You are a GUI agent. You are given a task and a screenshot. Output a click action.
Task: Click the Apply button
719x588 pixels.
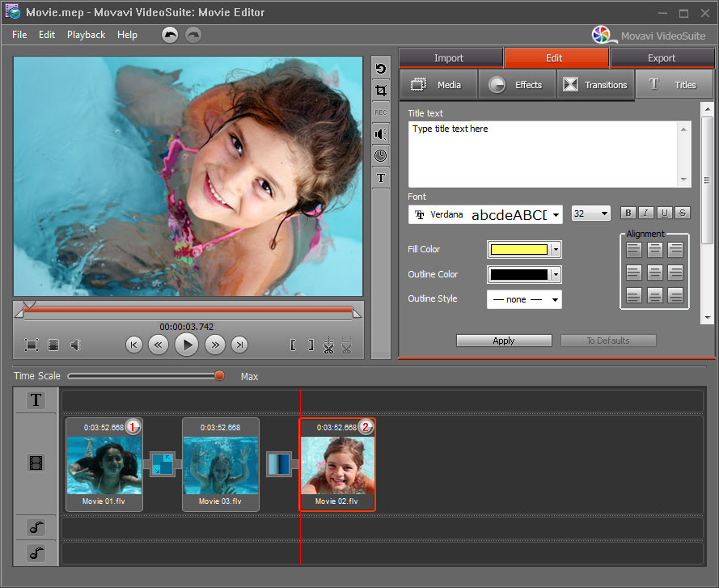click(x=504, y=341)
